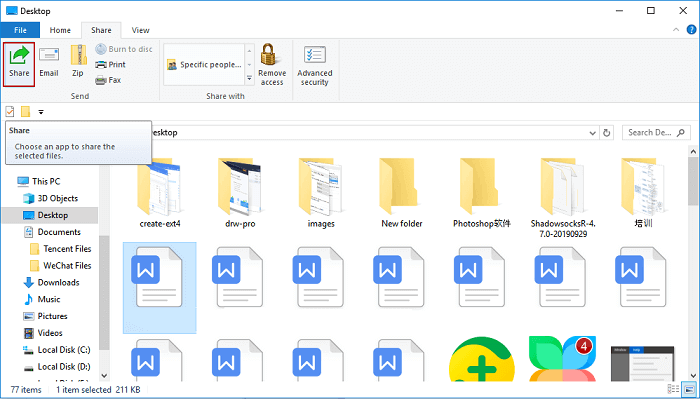Select the highlighted Word document file
The height and width of the screenshot is (399, 700).
click(159, 288)
